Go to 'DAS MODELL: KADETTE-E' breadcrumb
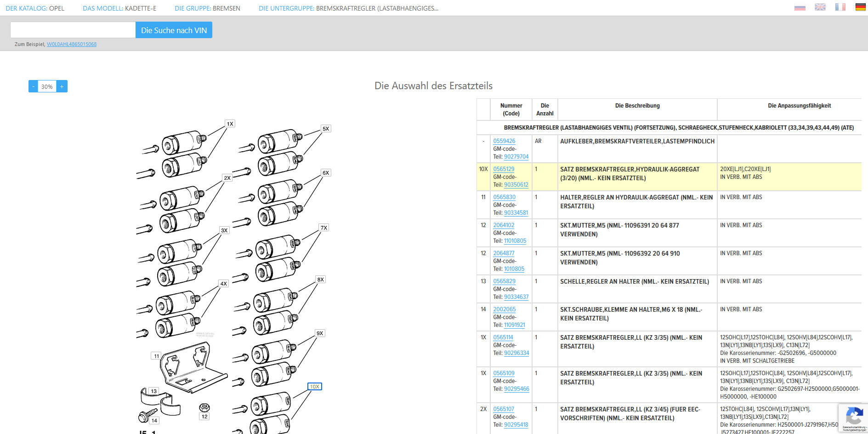 click(x=119, y=8)
